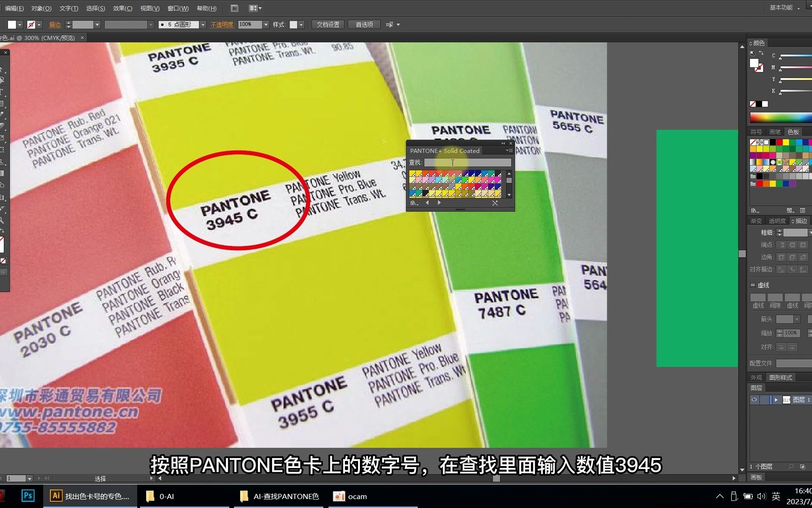Select the Swatches tab (色板)
Screen dimensions: 812x508
[794, 132]
